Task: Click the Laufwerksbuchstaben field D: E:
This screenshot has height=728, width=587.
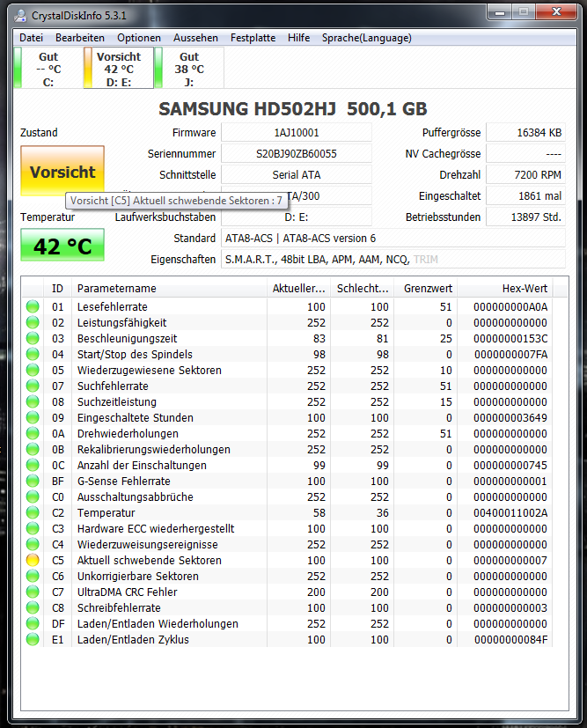Action: [297, 217]
